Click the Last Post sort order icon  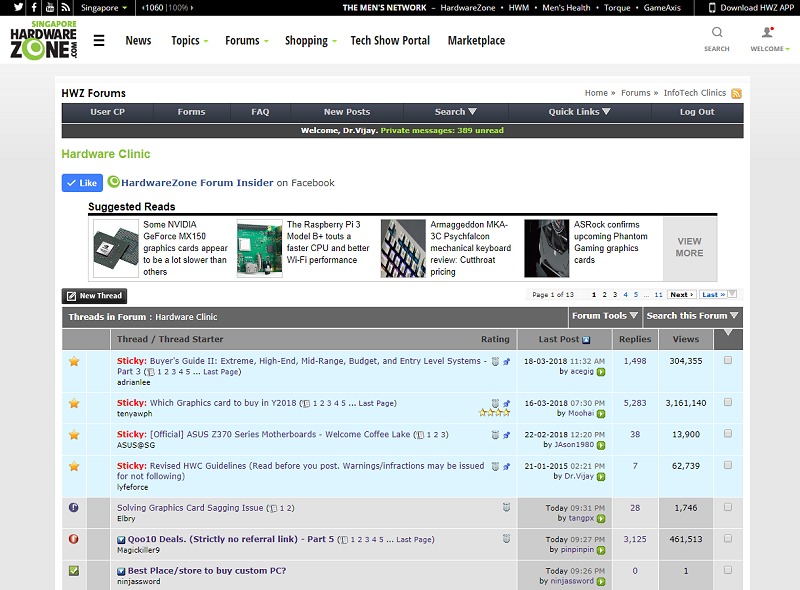(x=586, y=340)
